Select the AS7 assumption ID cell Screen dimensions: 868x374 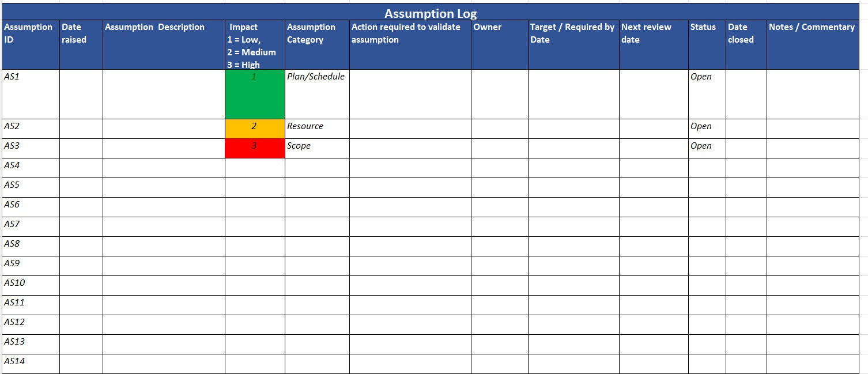(x=29, y=225)
